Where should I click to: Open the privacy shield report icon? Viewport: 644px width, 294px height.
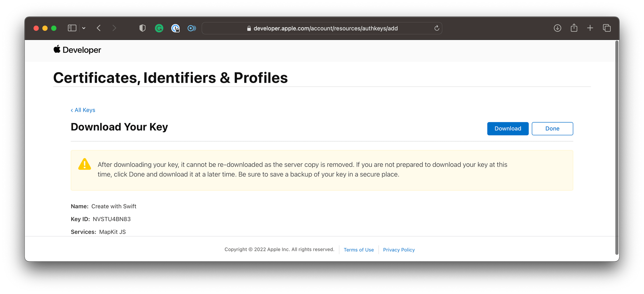pos(142,28)
